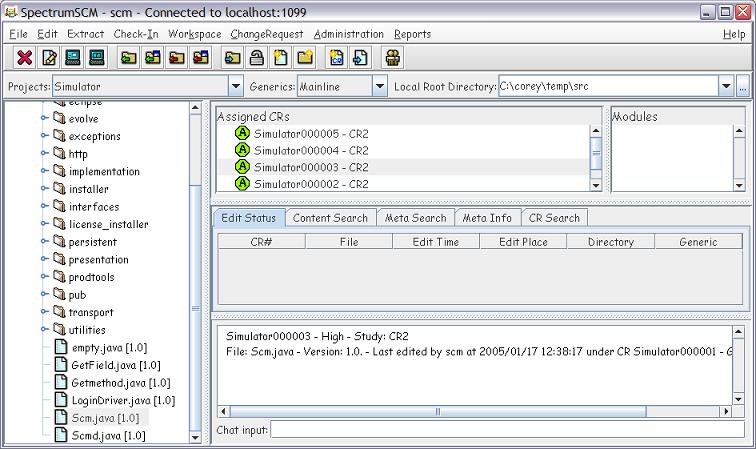Viewport: 756px width, 449px height.
Task: Open the Reports menu
Action: click(412, 34)
